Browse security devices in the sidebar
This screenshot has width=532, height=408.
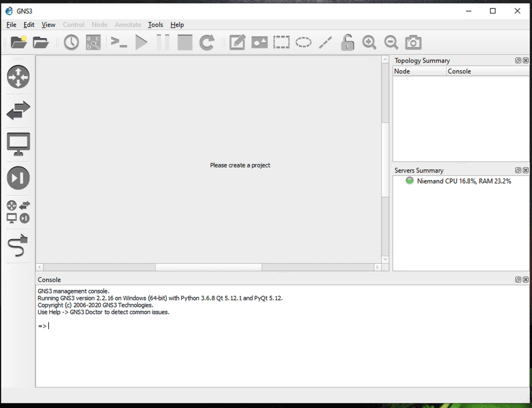[x=18, y=178]
